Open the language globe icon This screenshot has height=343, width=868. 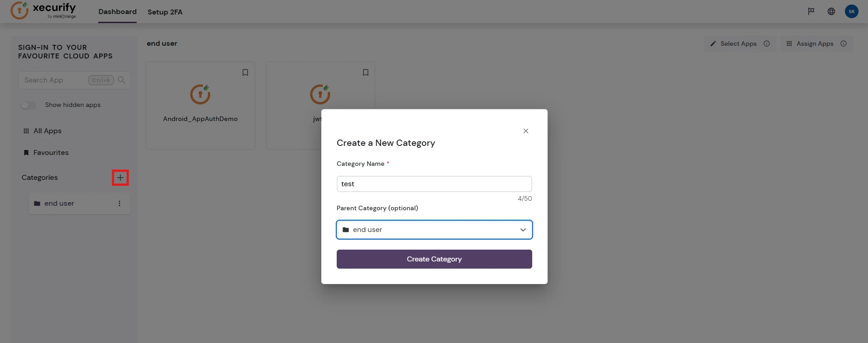point(831,11)
